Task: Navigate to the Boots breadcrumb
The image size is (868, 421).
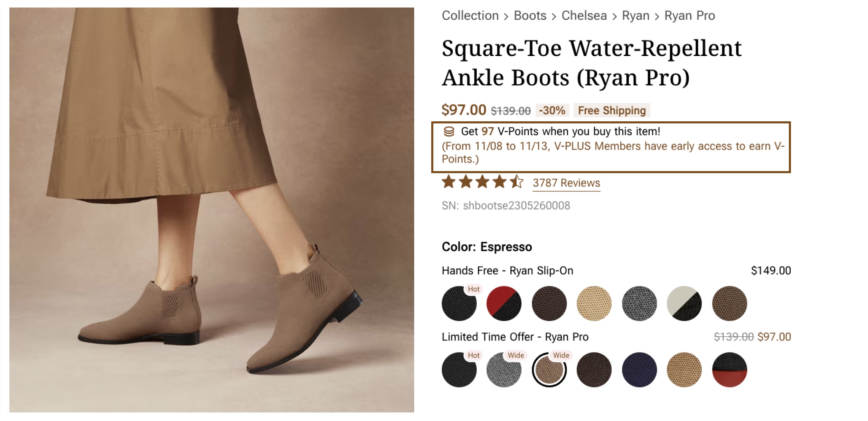Action: click(530, 16)
